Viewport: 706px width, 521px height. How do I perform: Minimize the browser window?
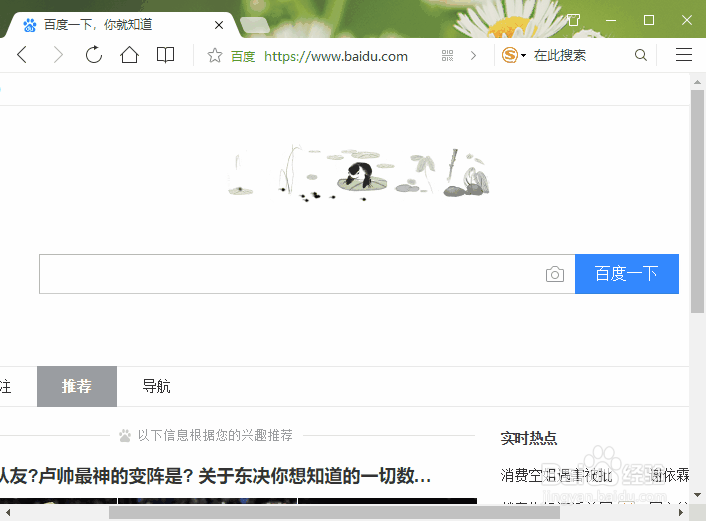coord(611,20)
